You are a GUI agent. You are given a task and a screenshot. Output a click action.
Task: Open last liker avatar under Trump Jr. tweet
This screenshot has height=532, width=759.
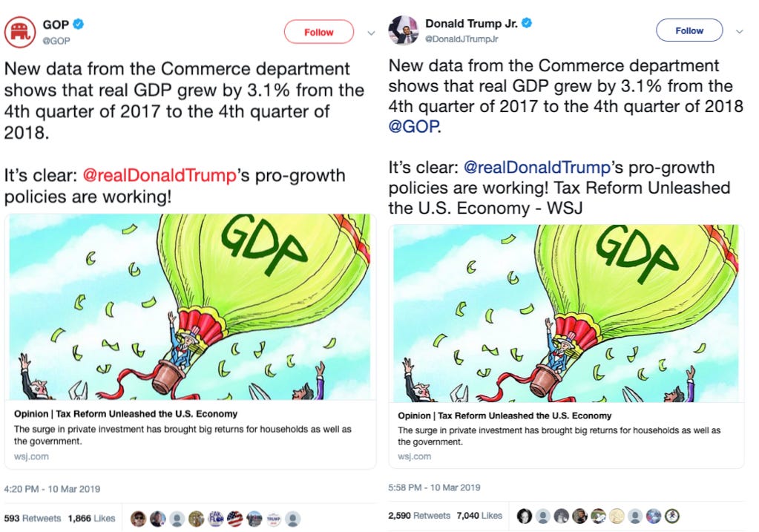[671, 516]
